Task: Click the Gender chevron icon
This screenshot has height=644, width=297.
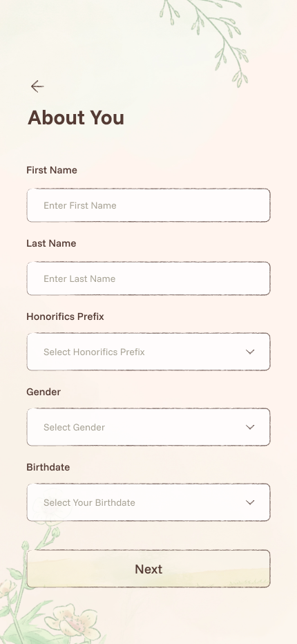Action: pos(250,427)
